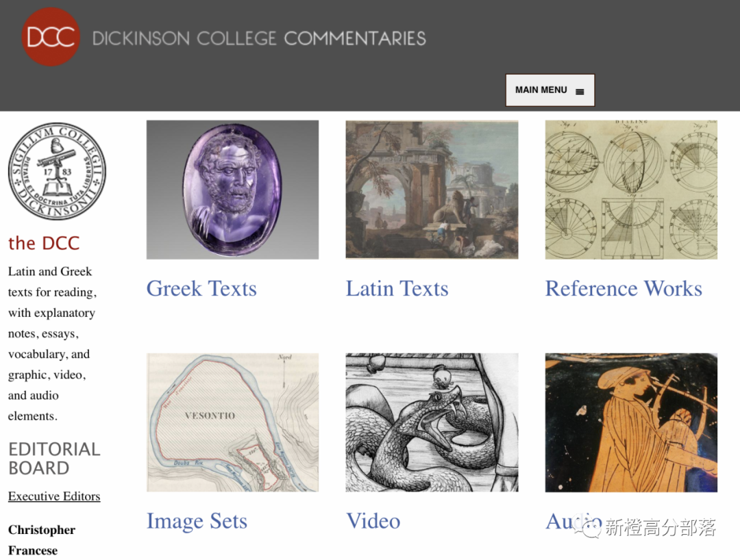
Task: Click the red DCC circle logo
Action: click(x=51, y=37)
